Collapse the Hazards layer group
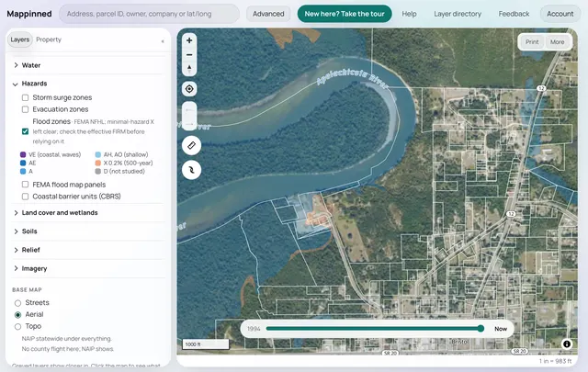The width and height of the screenshot is (588, 372). pos(88,84)
